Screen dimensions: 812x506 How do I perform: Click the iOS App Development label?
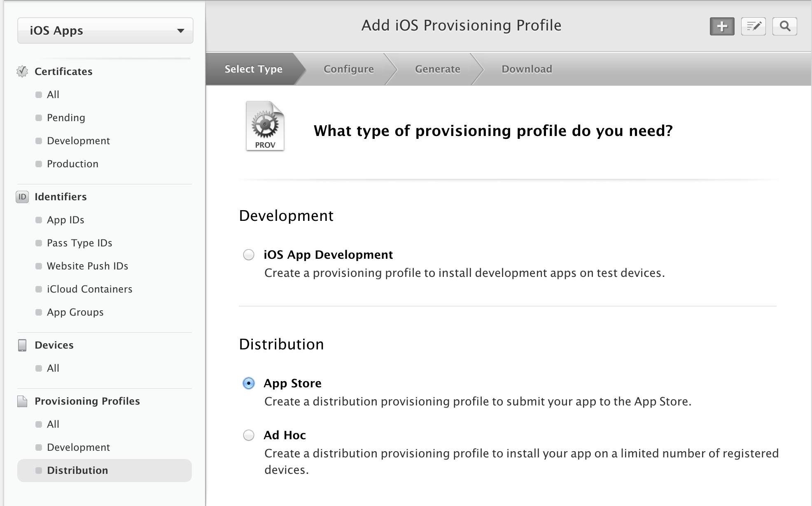[x=328, y=255]
